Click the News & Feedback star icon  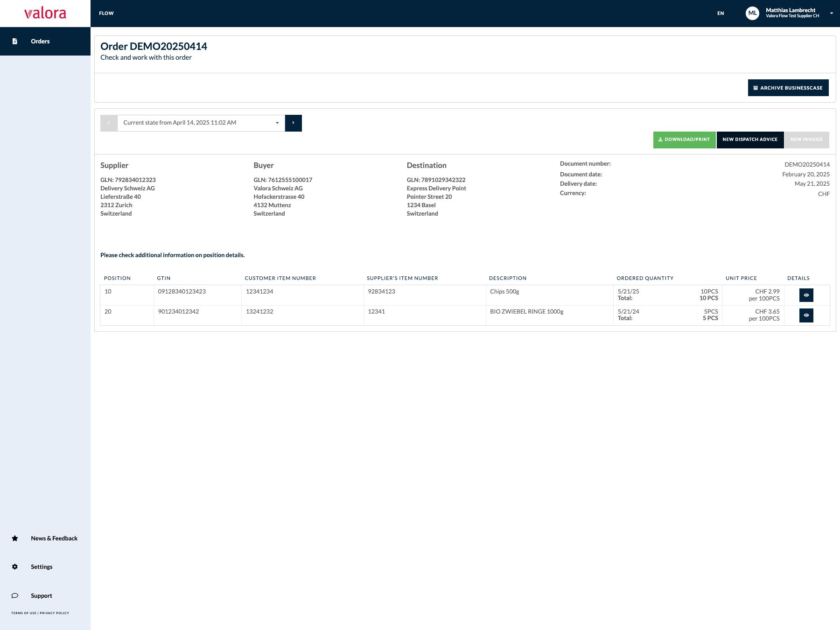click(x=15, y=538)
